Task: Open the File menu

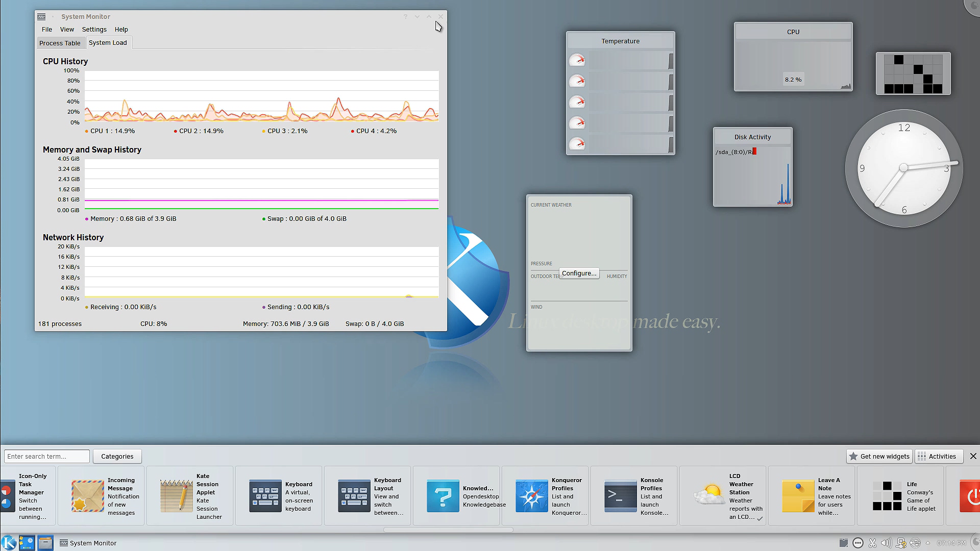Action: [x=47, y=30]
